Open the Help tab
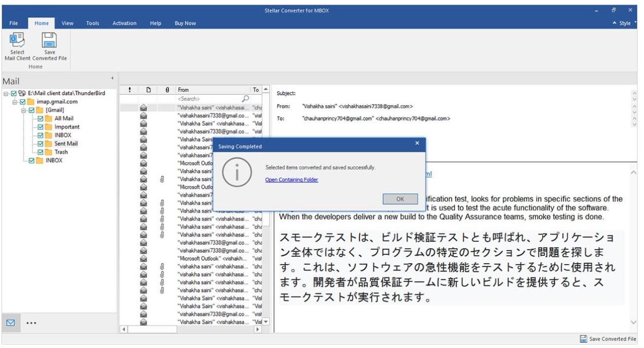This screenshot has height=348, width=644. pyautogui.click(x=156, y=23)
